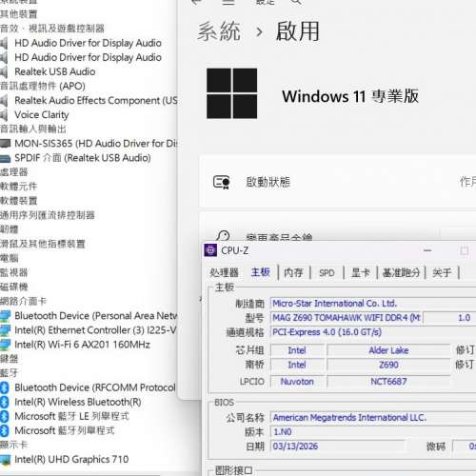
Task: Click SPDIF 介面 device icon
Action: (5, 158)
